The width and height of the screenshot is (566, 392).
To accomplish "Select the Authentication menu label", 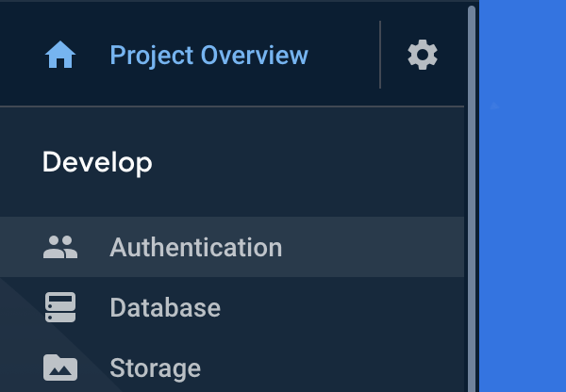I will [195, 248].
